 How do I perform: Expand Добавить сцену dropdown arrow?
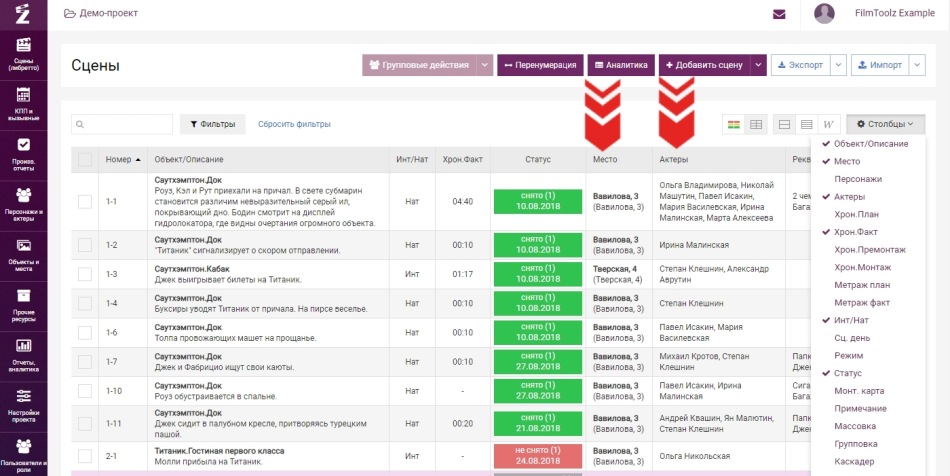(x=759, y=65)
